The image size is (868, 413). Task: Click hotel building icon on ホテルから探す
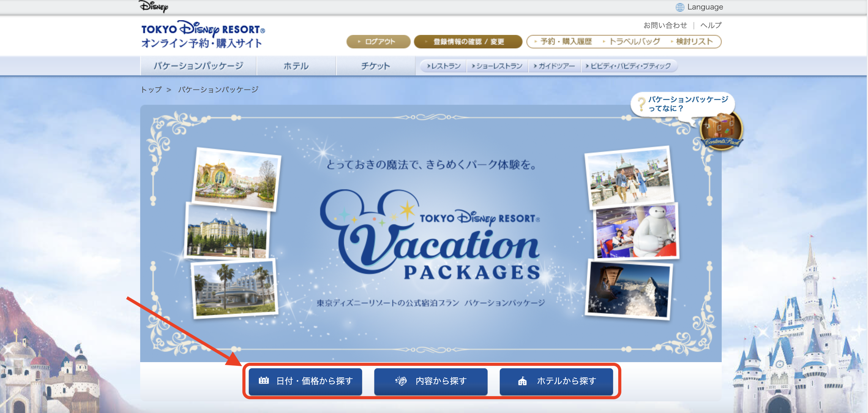click(522, 381)
